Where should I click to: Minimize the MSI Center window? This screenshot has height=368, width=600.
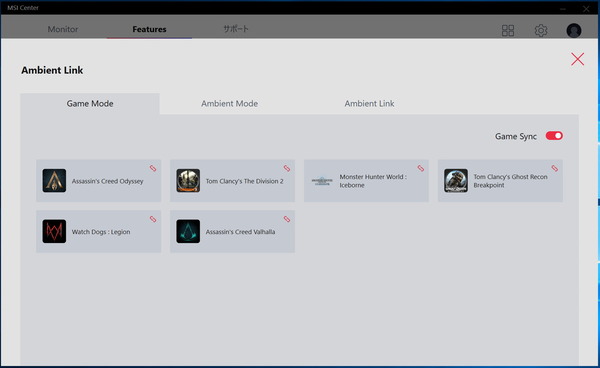[x=563, y=8]
